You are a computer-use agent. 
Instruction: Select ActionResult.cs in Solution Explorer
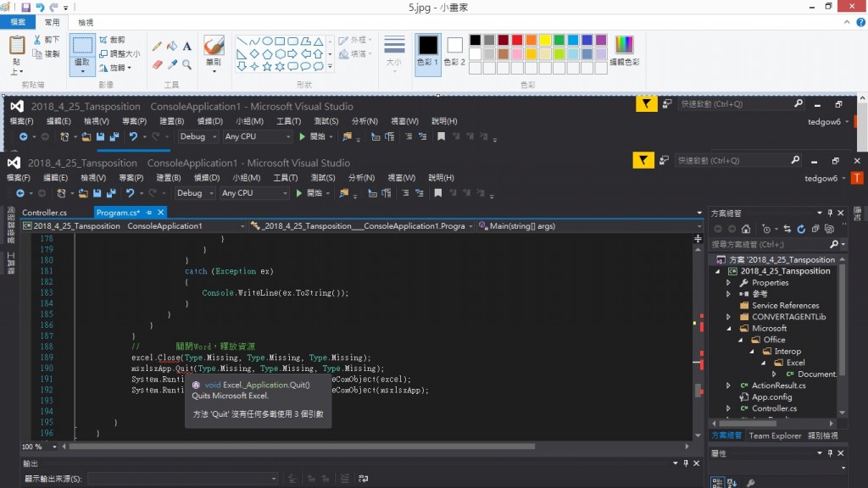pos(778,385)
